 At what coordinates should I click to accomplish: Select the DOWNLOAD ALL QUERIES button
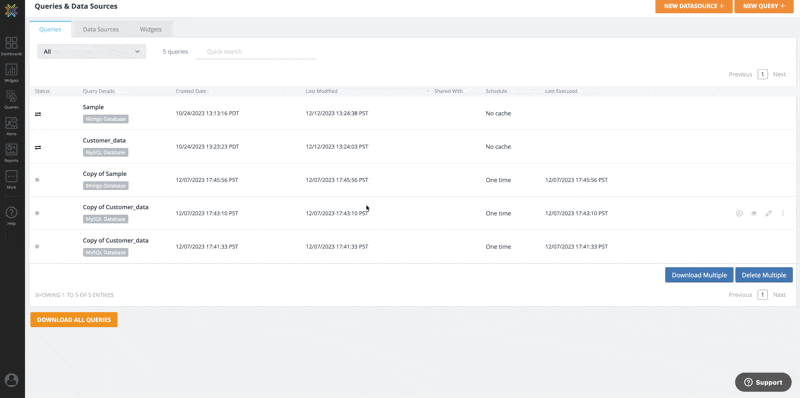[74, 320]
